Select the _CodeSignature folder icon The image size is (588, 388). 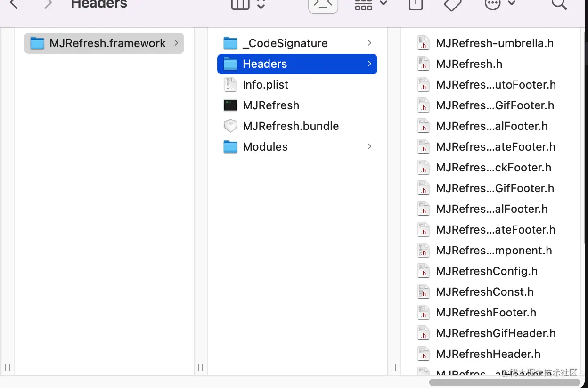[230, 43]
